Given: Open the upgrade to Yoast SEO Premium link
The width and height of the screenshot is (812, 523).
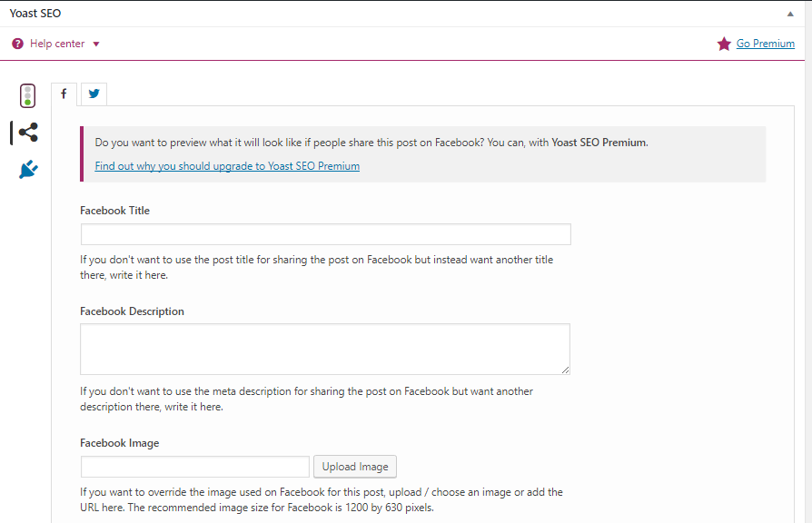Looking at the screenshot, I should [x=227, y=166].
